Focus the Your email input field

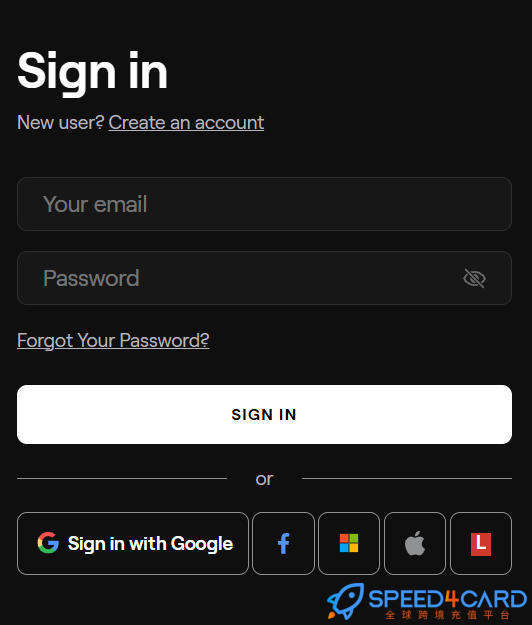pyautogui.click(x=264, y=204)
